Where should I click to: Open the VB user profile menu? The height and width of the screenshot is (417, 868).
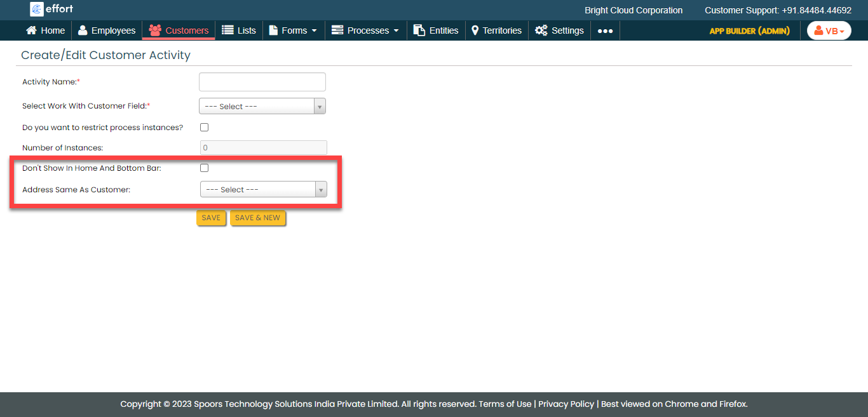829,30
